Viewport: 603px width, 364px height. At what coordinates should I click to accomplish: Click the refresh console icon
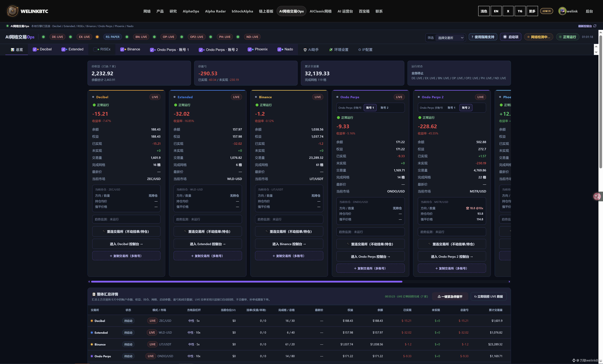(x=595, y=26)
